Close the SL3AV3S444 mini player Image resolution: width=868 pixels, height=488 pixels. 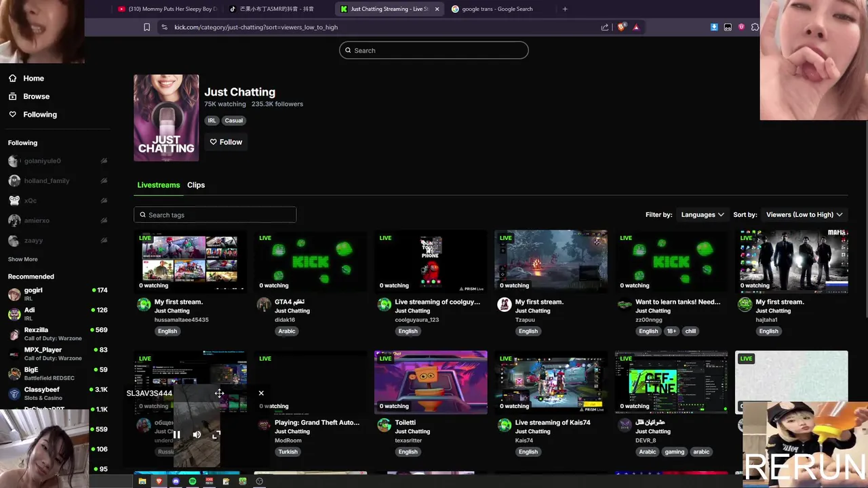[261, 393]
